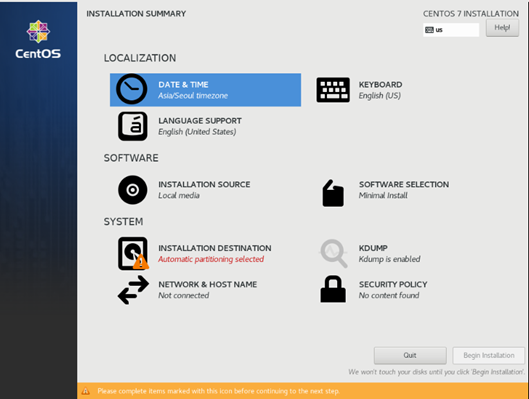Open Software Selection package icon
Screen dimensions: 529x399
coord(333,193)
